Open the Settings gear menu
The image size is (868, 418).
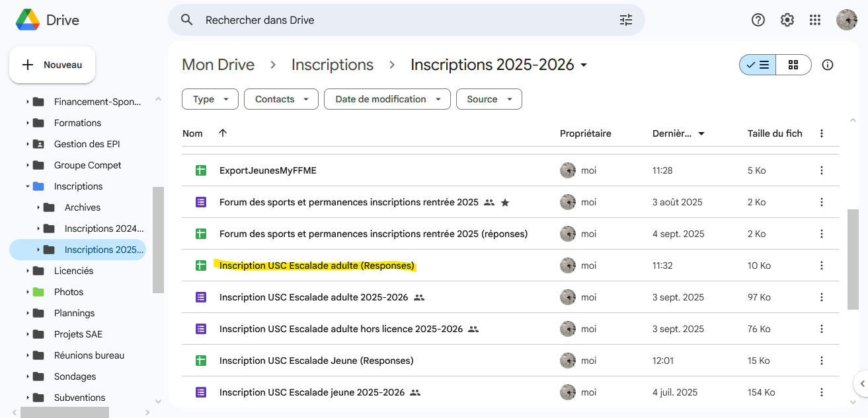pyautogui.click(x=787, y=20)
